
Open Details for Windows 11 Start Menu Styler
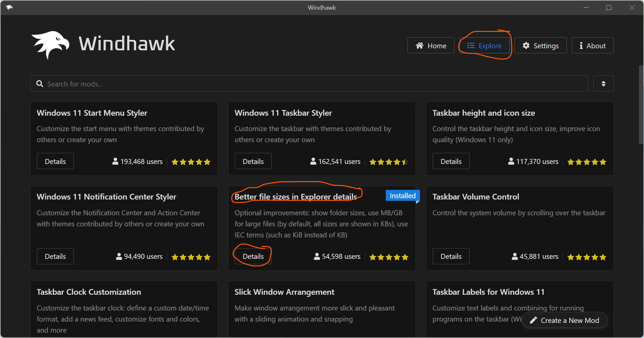(55, 161)
